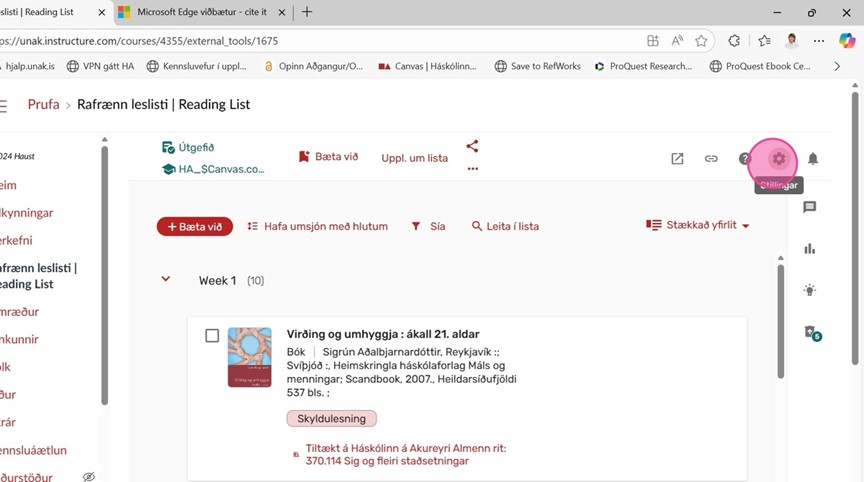Screen dimensions: 864x482
Task: Click the Availability link for Háskólinn á Akureyri
Action: [x=398, y=455]
